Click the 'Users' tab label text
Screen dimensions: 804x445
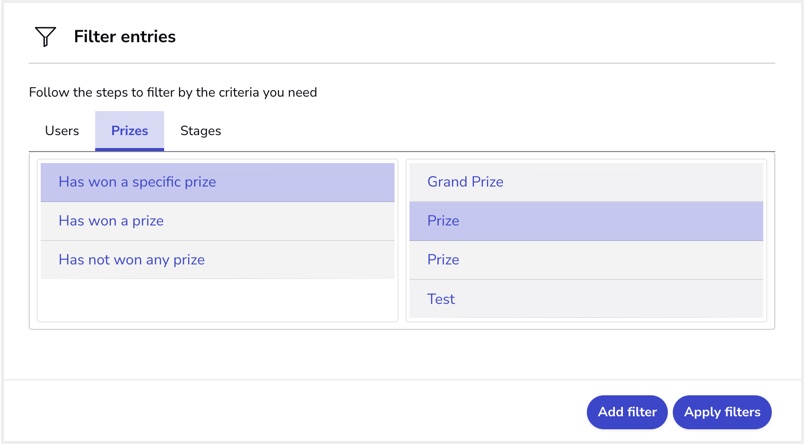62,131
